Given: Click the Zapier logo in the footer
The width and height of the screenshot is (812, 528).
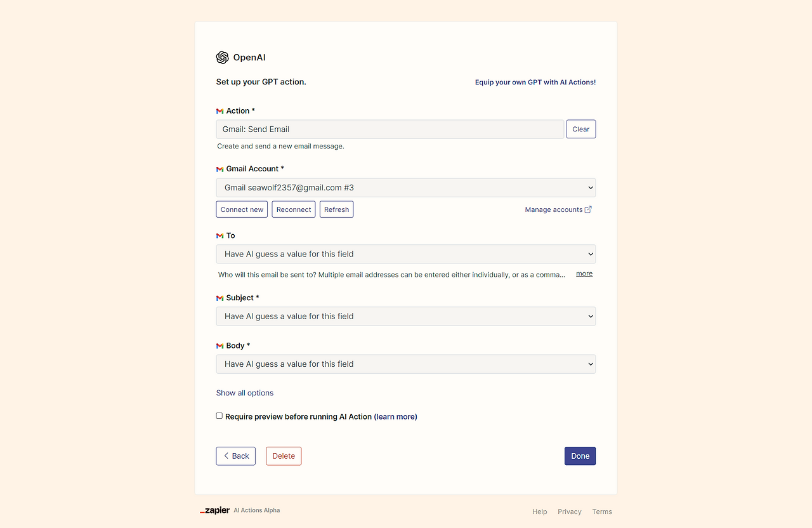Looking at the screenshot, I should click(214, 510).
